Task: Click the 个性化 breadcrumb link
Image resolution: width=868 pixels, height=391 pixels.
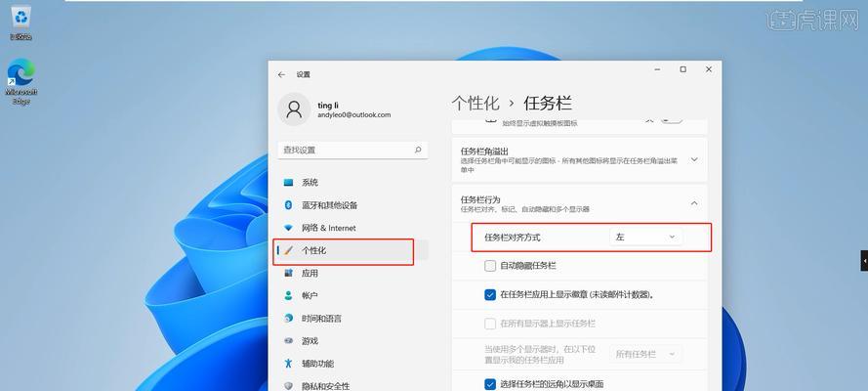Action: 475,104
